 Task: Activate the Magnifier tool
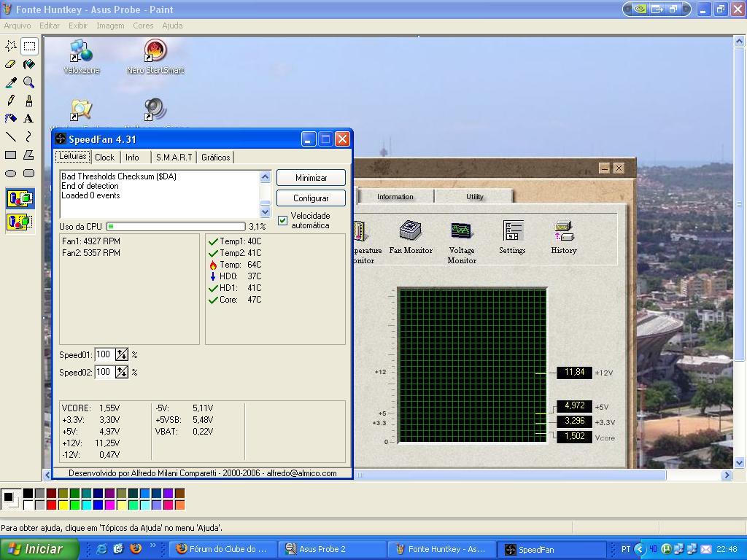pyautogui.click(x=29, y=82)
